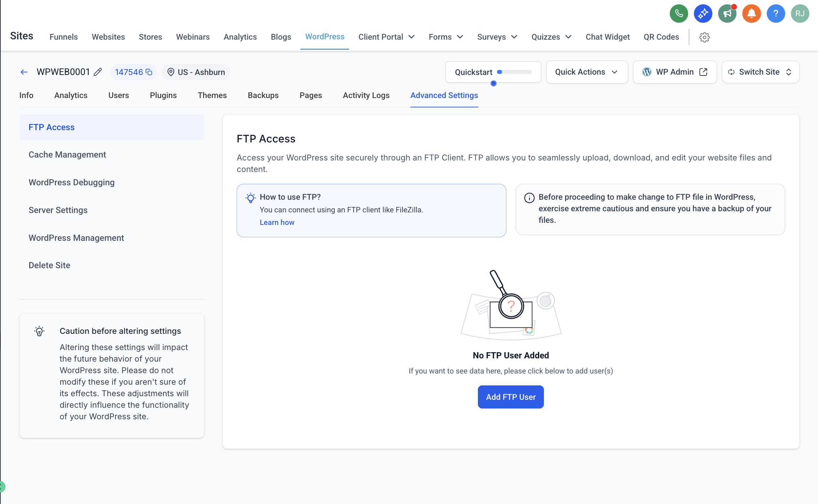Click the Quickstart progress bar
Viewport: 818px width, 504px height.
[514, 72]
